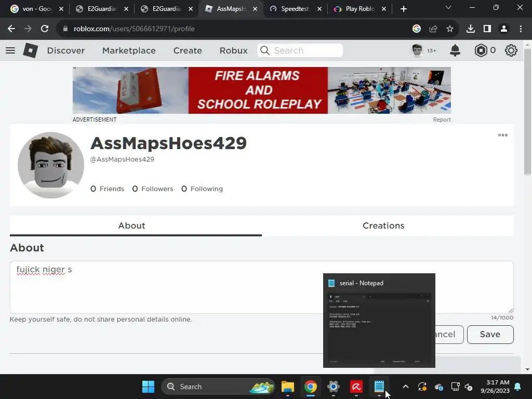532x399 pixels.
Task: Select the Creations profile tab
Action: 383,225
